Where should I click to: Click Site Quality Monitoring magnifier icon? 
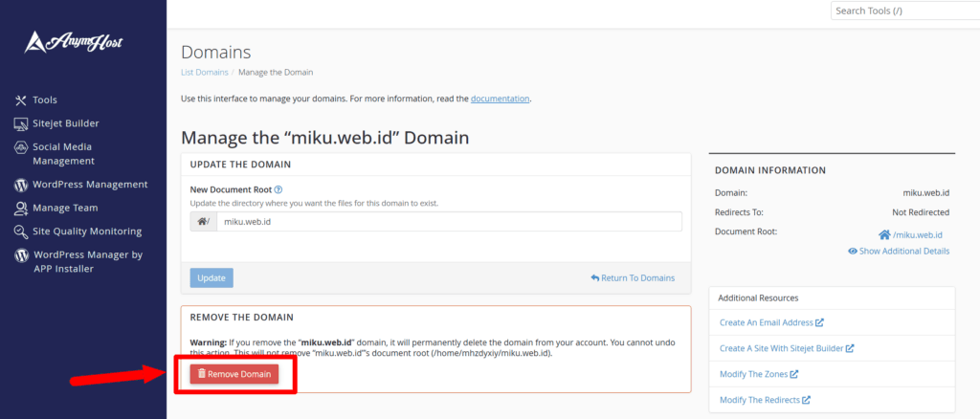click(21, 232)
